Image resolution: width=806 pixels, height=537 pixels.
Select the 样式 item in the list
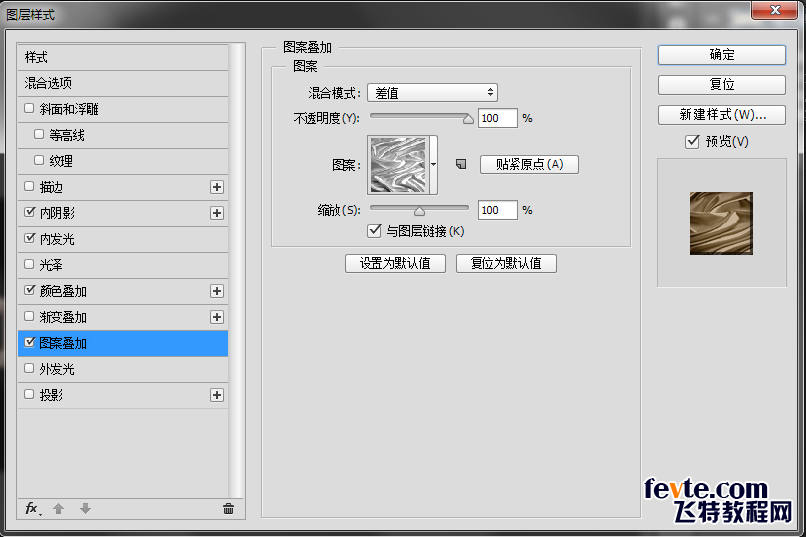[123, 57]
